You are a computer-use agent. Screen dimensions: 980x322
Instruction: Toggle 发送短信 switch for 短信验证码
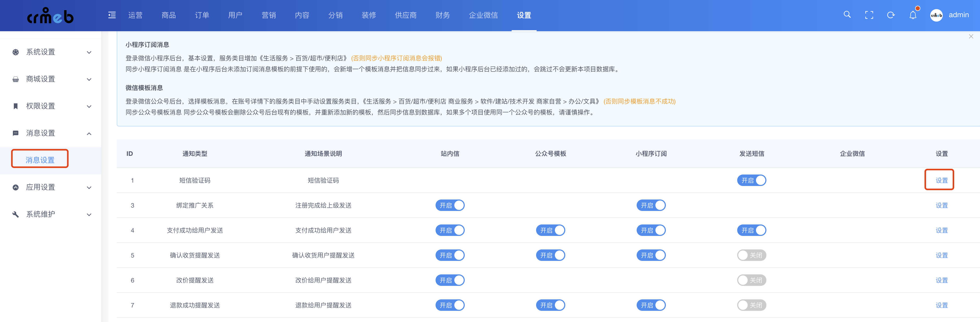tap(751, 180)
